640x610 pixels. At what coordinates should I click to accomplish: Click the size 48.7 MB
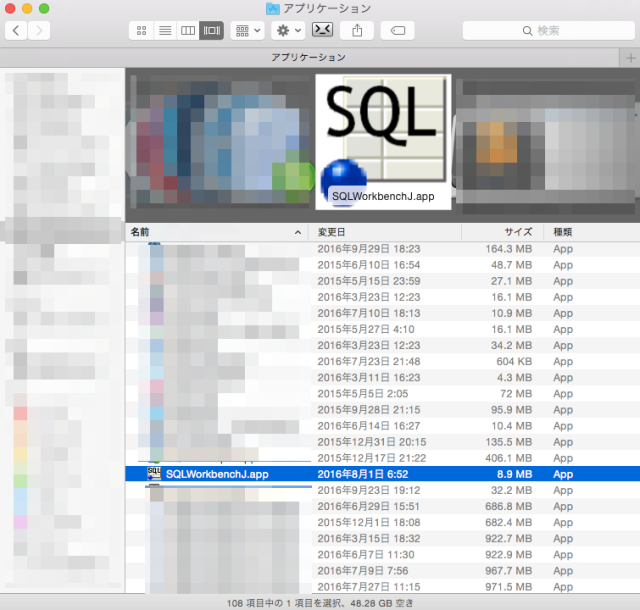pos(511,265)
